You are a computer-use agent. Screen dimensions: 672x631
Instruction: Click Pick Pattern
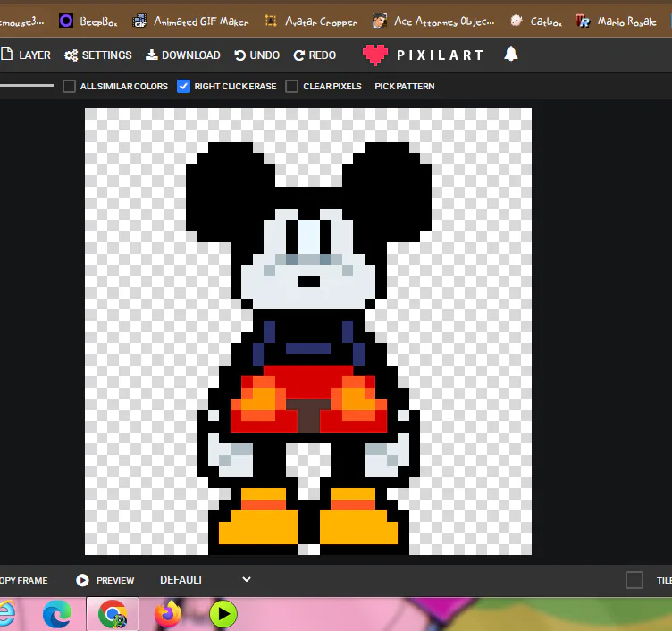tap(405, 86)
